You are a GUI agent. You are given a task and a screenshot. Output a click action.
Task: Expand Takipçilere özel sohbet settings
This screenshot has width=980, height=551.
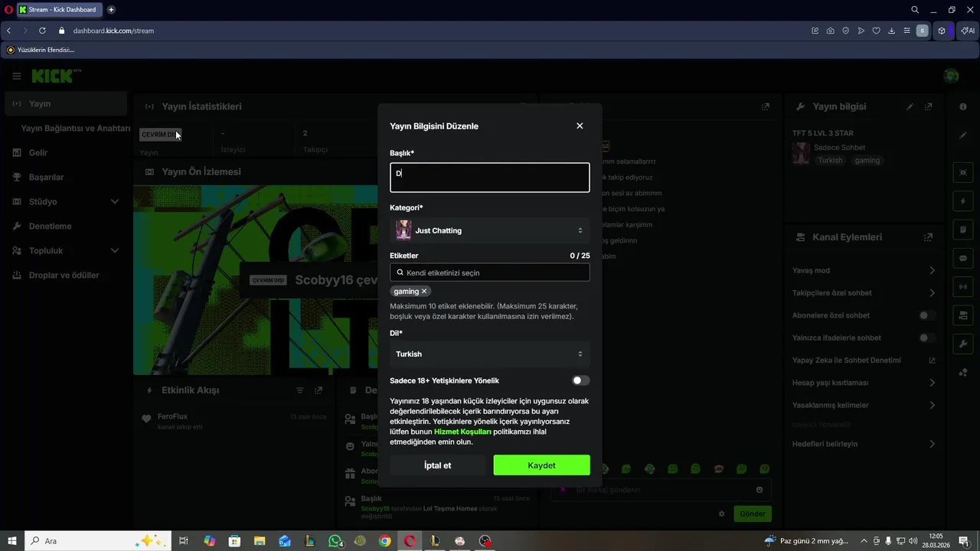864,292
